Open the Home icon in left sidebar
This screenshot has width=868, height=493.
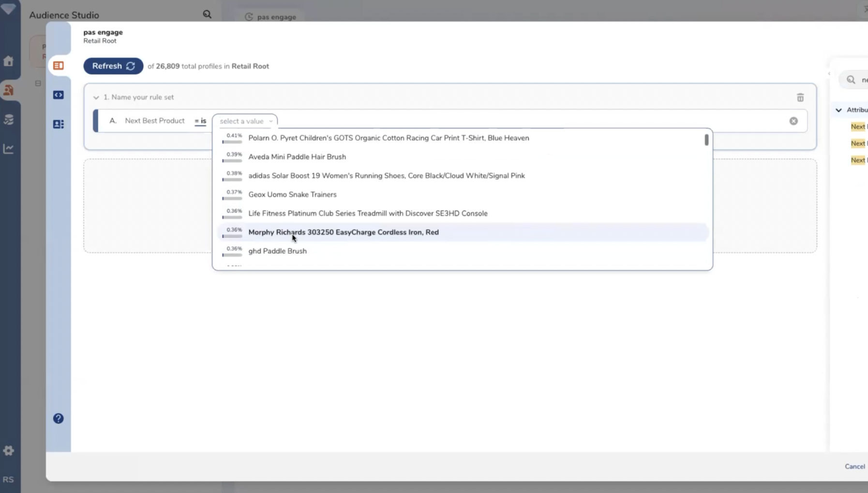coord(8,61)
